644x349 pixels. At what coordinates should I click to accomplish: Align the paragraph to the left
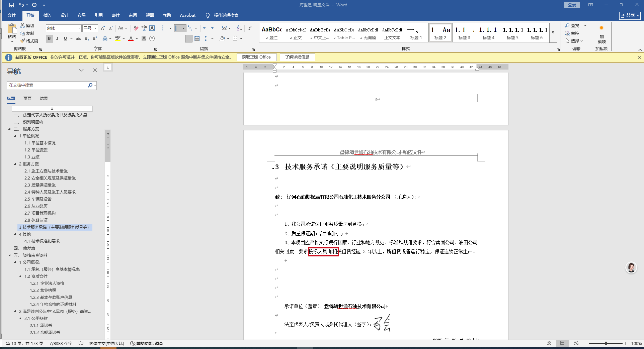(x=165, y=38)
